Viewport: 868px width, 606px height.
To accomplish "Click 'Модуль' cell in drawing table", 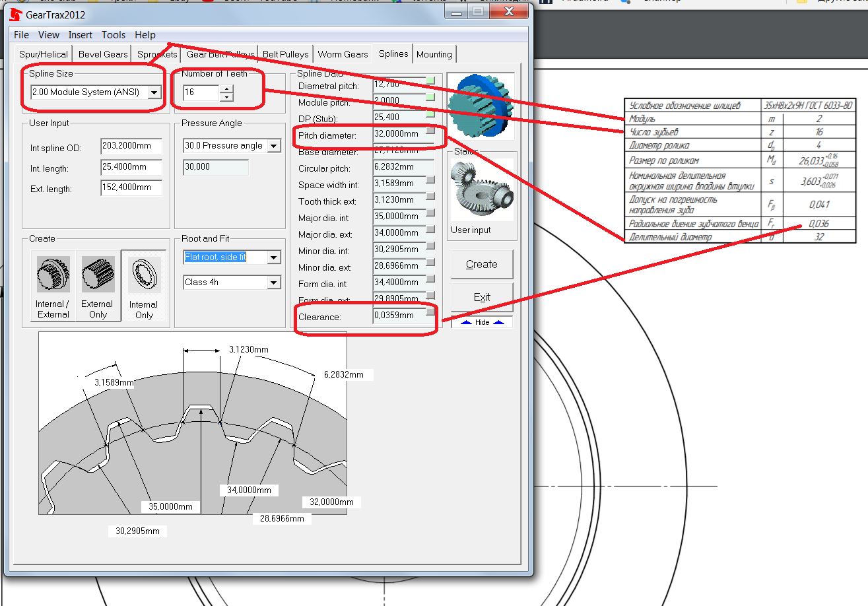I will pyautogui.click(x=693, y=119).
